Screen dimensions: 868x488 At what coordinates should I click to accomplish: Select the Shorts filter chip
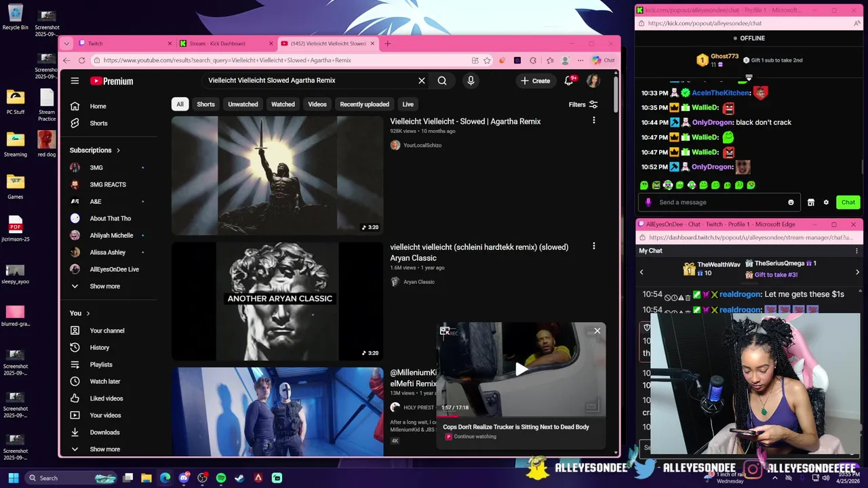[x=205, y=104]
